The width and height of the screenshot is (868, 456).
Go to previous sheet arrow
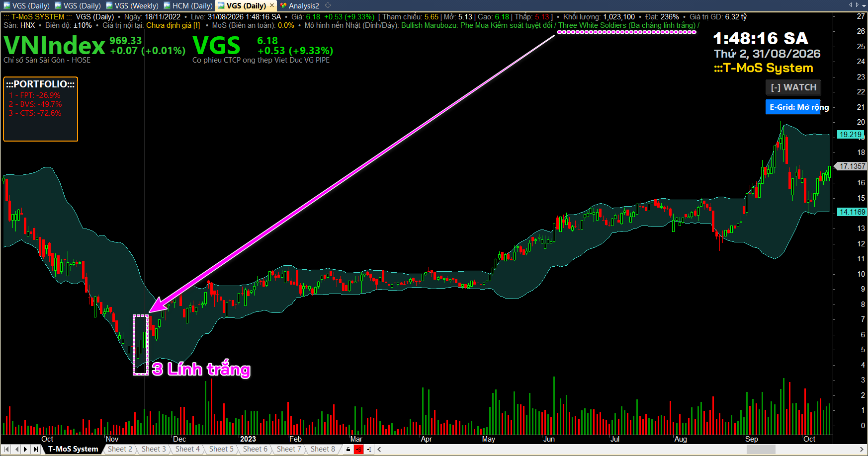(x=16, y=449)
